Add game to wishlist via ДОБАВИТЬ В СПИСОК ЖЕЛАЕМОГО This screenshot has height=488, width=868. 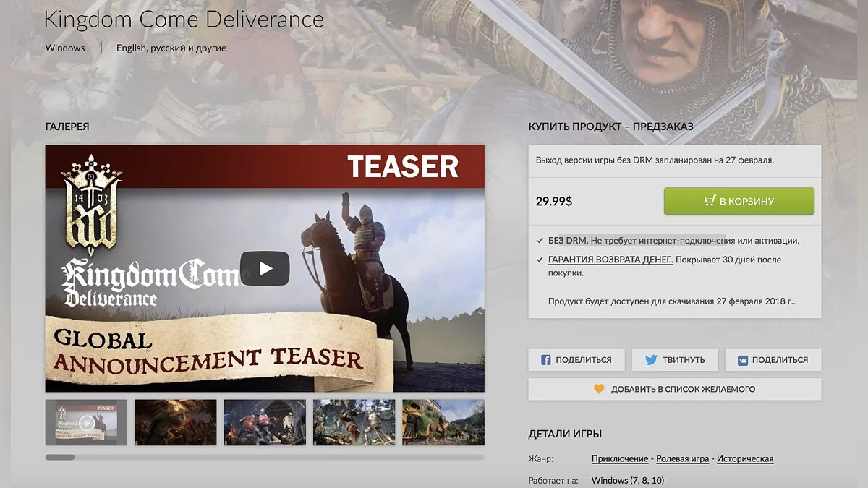[674, 389]
